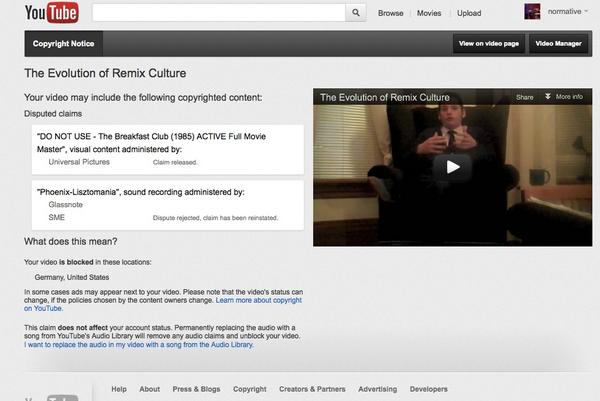Click the 'Claim released.' status text

coord(175,162)
